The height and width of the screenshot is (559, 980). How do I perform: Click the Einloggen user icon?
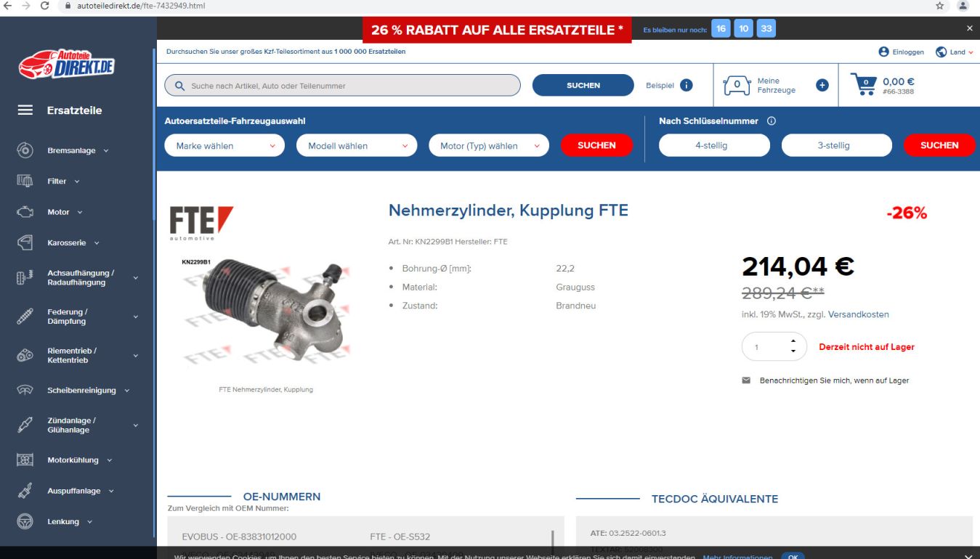[x=884, y=52]
